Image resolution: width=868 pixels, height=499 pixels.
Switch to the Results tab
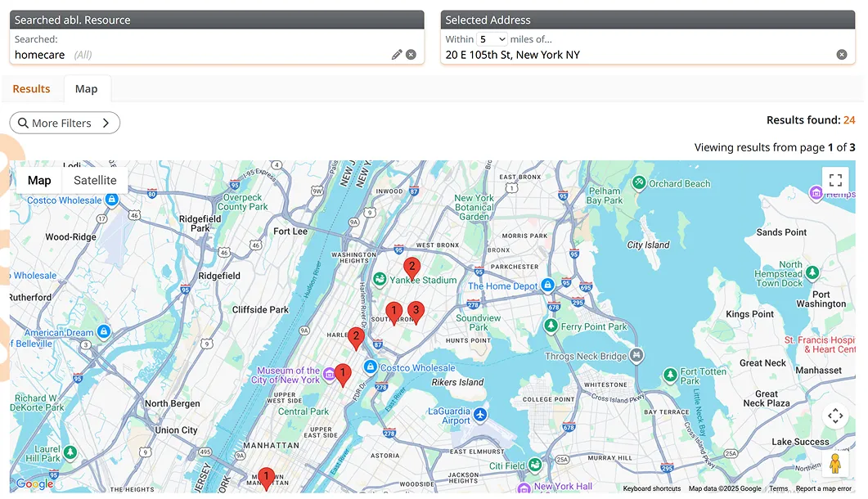32,88
